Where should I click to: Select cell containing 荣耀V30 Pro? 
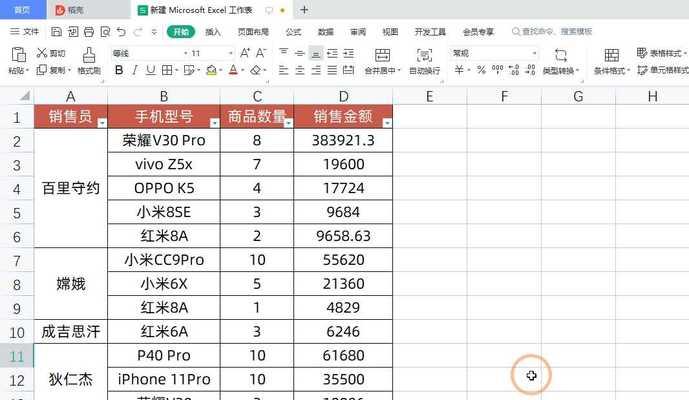pyautogui.click(x=164, y=141)
